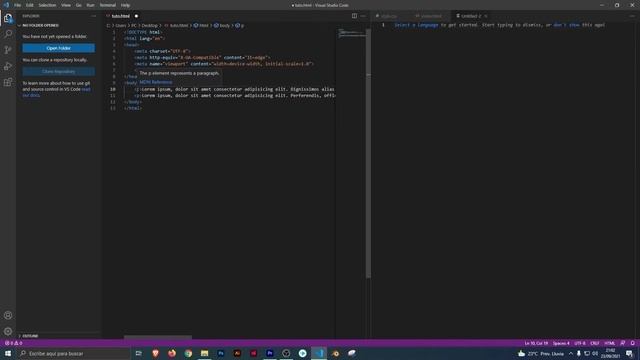
Task: Open Premiere Pro from the taskbar
Action: (270, 353)
